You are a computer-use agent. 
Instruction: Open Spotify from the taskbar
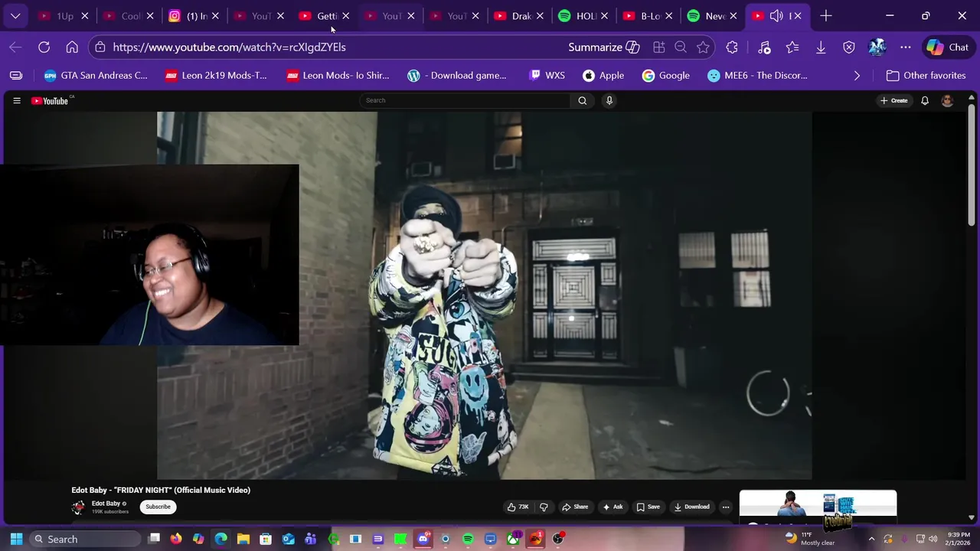[468, 540]
